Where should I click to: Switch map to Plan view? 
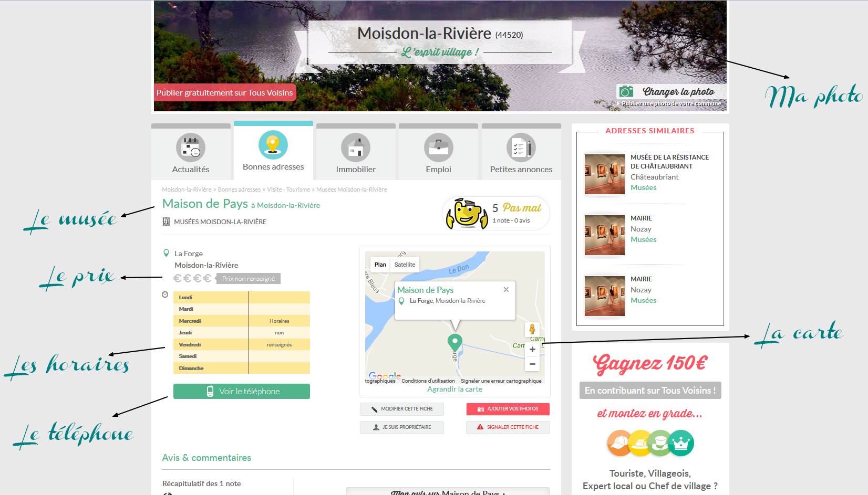(380, 265)
